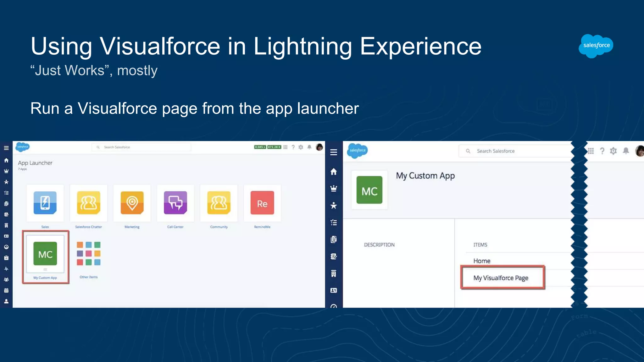Open Contacts card icon in My Custom App sidebar
The image size is (644, 362).
[334, 290]
